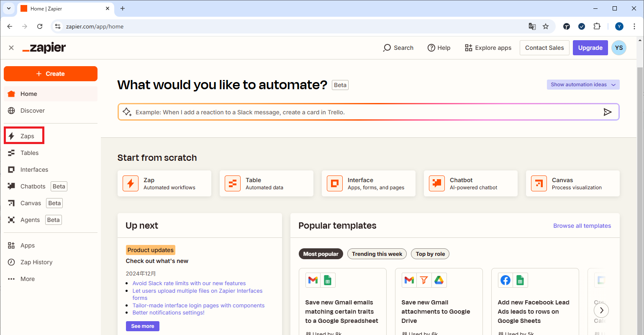Open Save new Gmail attachments template
This screenshot has width=644, height=335.
coord(439,301)
